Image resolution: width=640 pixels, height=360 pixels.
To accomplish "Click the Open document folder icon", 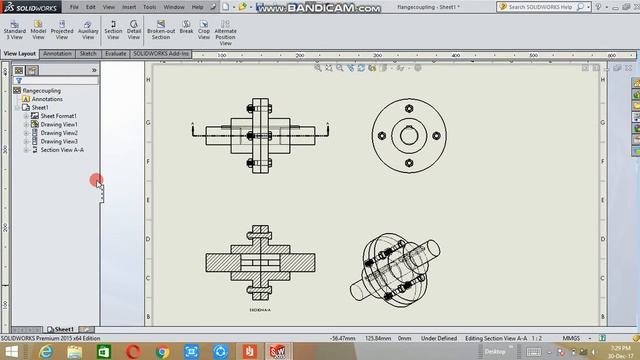I will 242,7.
